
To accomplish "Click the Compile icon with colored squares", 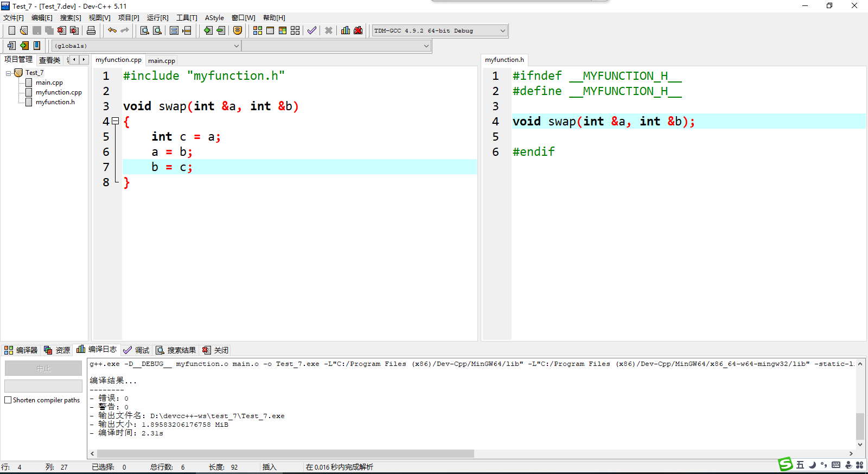I will coord(258,30).
